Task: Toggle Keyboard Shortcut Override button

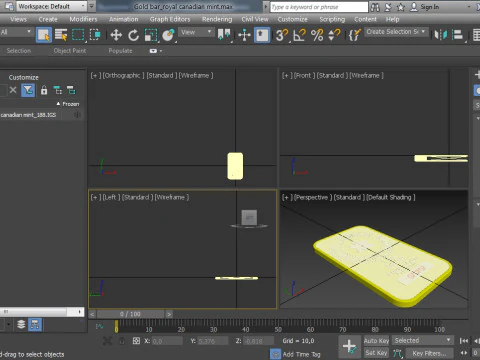Action: (x=262, y=35)
